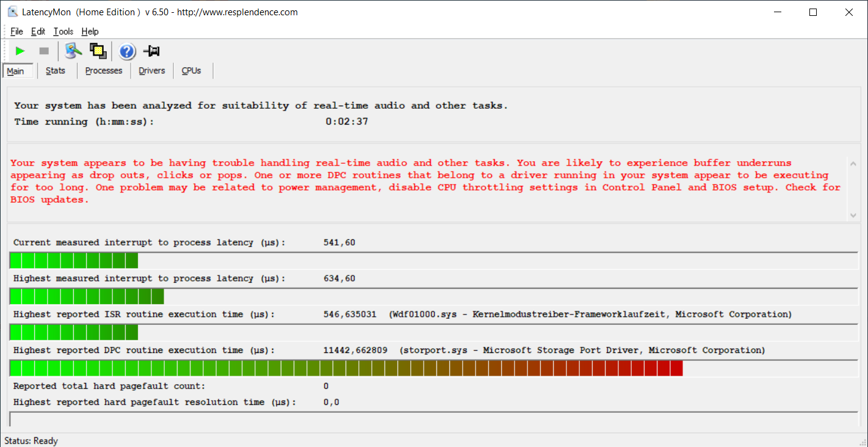Click the hard pagefault resolution time bar
Image resolution: width=868 pixels, height=447 pixels.
coord(433,419)
